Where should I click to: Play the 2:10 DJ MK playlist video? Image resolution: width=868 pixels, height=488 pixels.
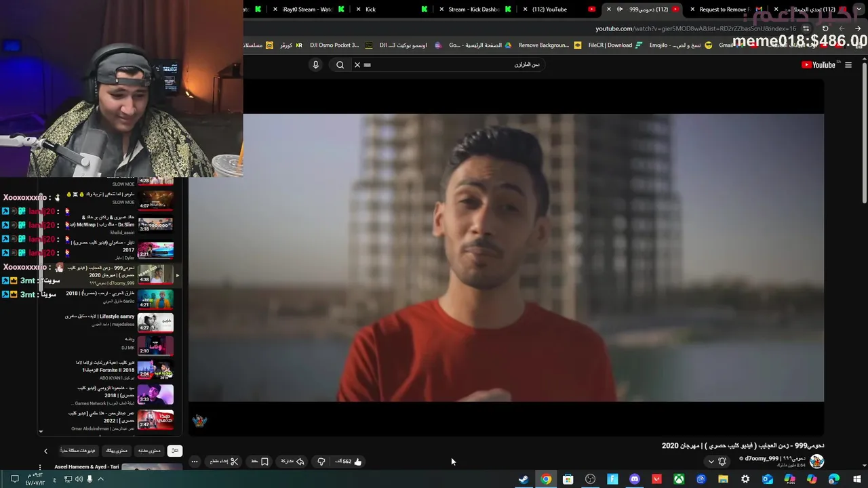pos(155,345)
